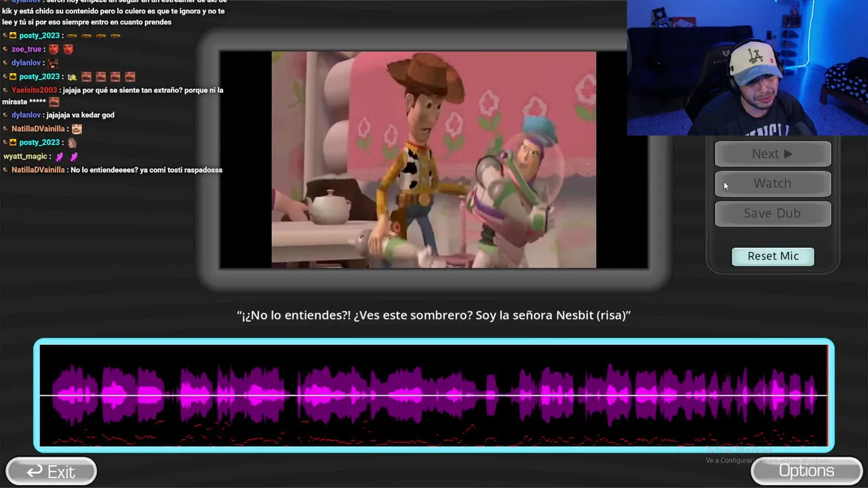The width and height of the screenshot is (868, 488).
Task: Click the play arrow icon on Next
Action: pyautogui.click(x=788, y=154)
